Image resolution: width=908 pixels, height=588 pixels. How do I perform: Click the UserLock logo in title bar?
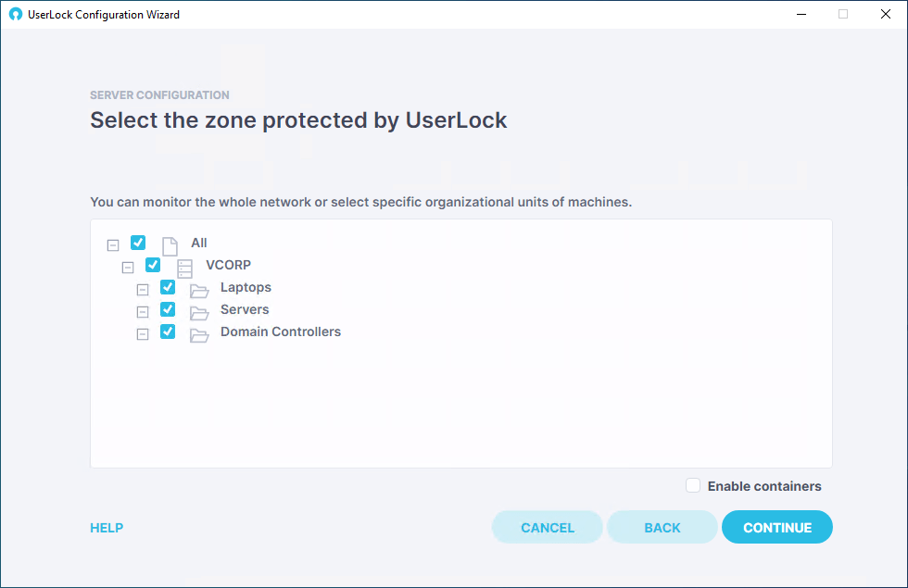point(16,15)
